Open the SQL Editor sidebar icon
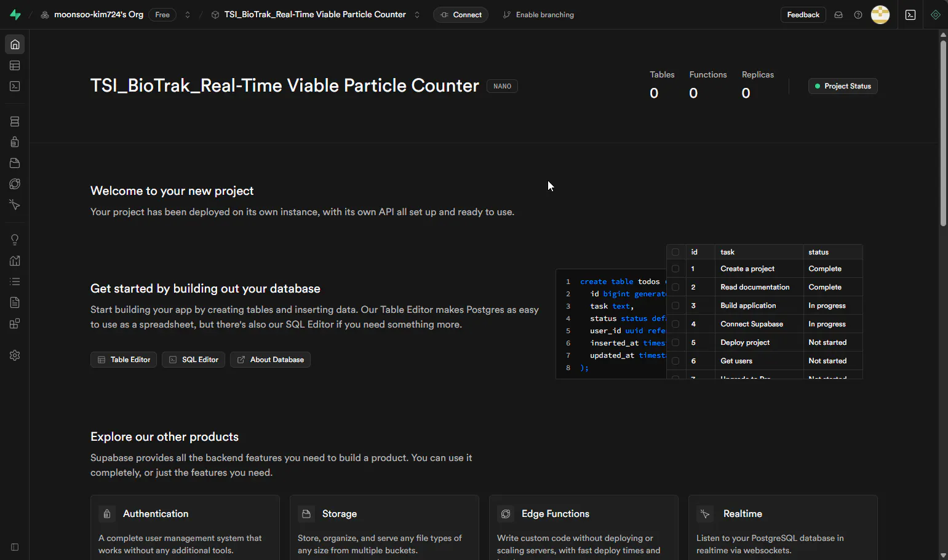948x560 pixels. (x=15, y=86)
